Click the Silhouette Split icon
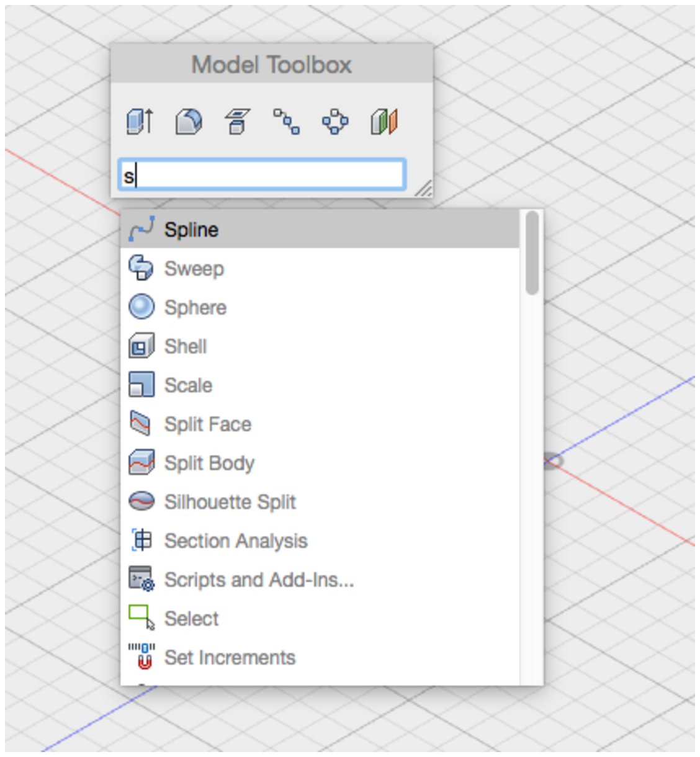The width and height of the screenshot is (700, 757). pyautogui.click(x=141, y=501)
